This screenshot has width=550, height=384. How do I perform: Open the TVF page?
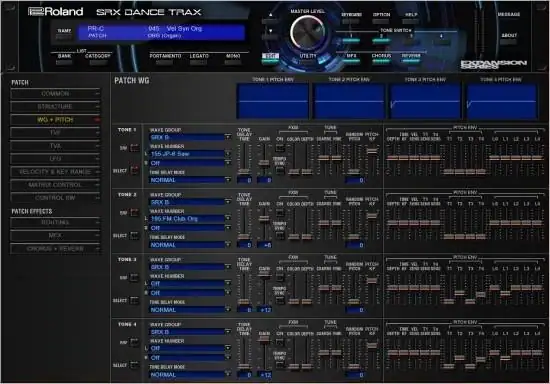(55, 133)
